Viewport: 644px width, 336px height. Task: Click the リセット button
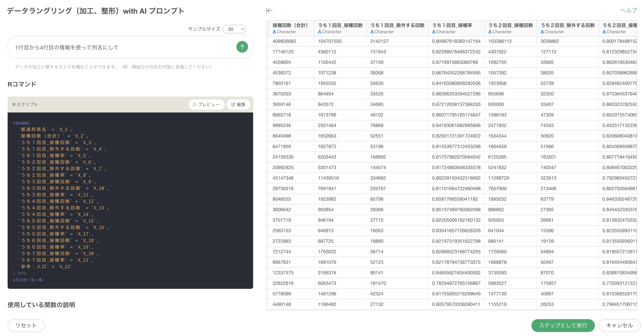[x=26, y=325]
